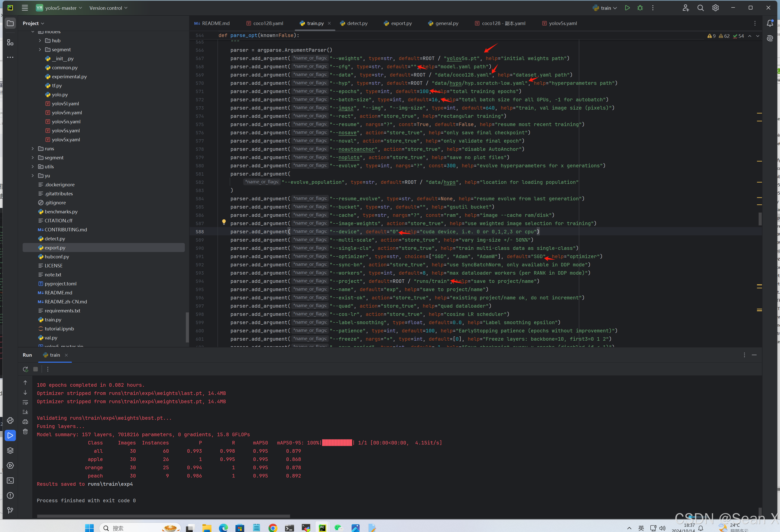Click the project tree vertical scrollbar
The width and height of the screenshot is (780, 532).
(x=187, y=327)
